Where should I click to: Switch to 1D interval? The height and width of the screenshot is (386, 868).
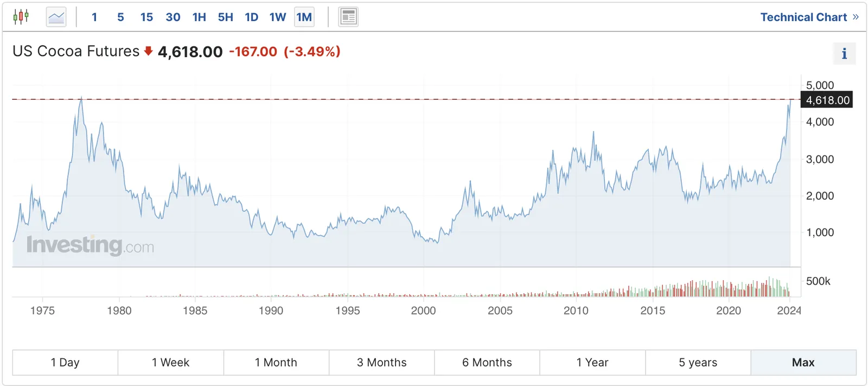252,17
